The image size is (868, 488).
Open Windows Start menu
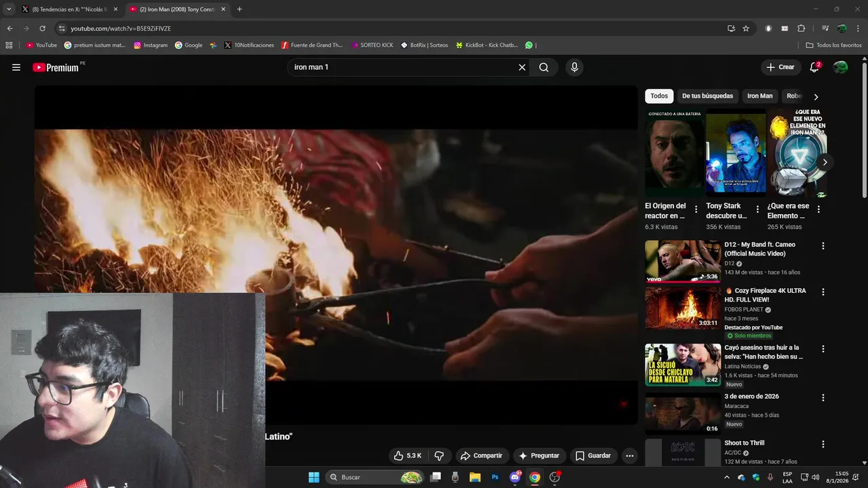tap(314, 477)
